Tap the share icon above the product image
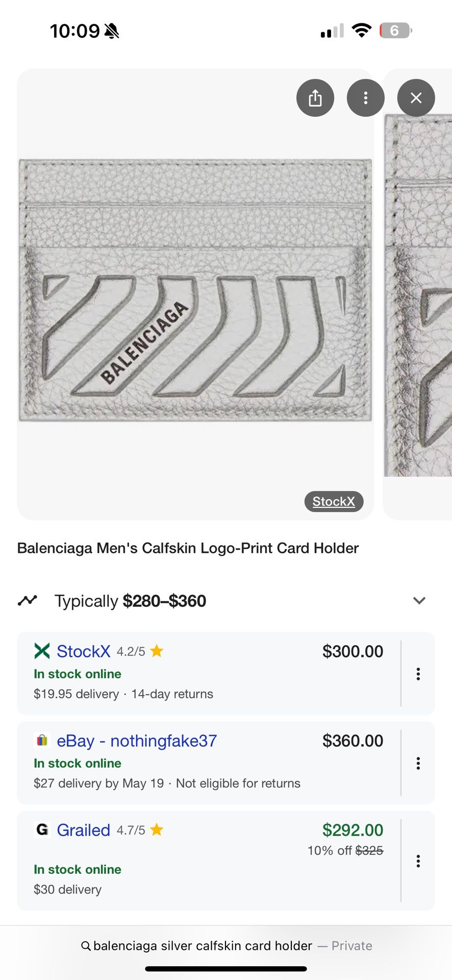The height and width of the screenshot is (980, 452). coord(315,97)
